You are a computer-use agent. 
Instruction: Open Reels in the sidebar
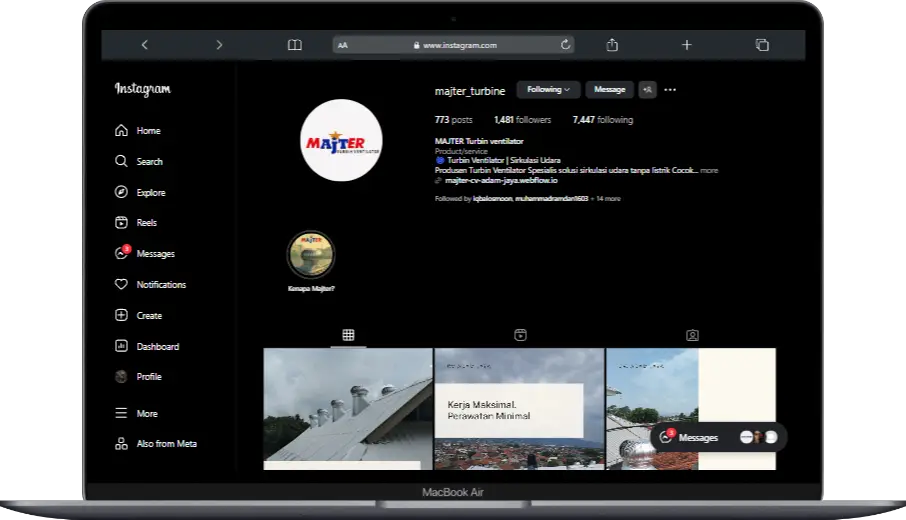136,222
